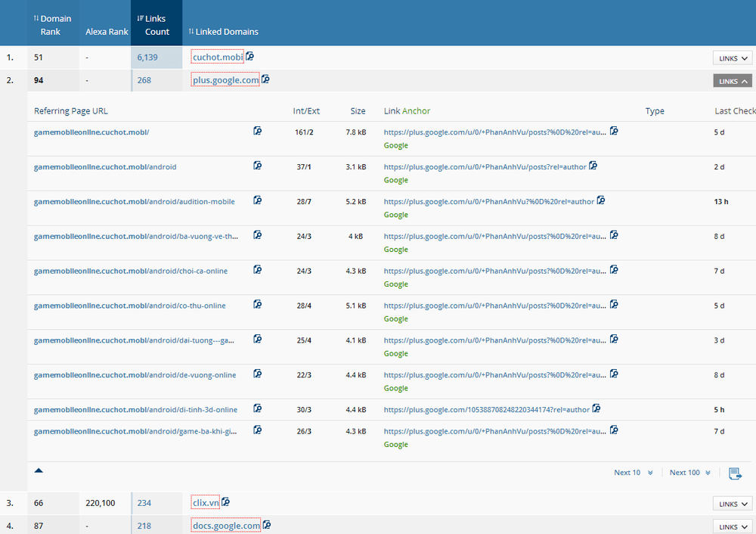Click the inspect icon for the /android referring page
The image size is (756, 534).
(258, 166)
